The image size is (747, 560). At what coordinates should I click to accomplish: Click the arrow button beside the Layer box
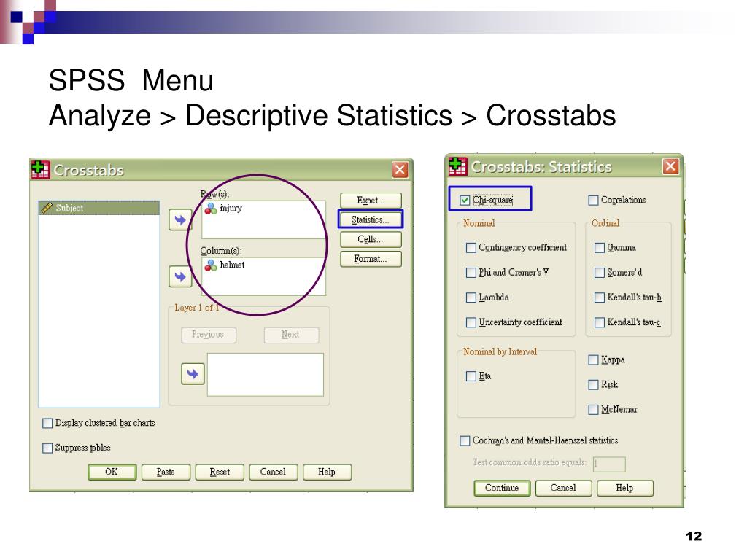pyautogui.click(x=193, y=374)
